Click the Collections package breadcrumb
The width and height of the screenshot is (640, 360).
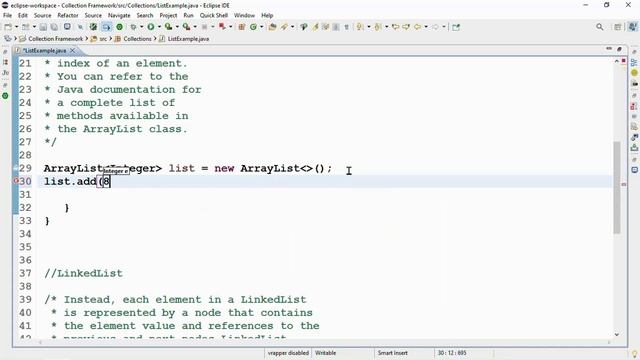point(137,39)
